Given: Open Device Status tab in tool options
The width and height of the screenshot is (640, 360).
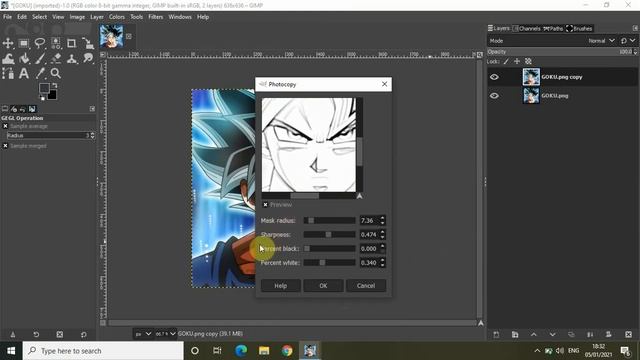Looking at the screenshot, I should click(14, 109).
